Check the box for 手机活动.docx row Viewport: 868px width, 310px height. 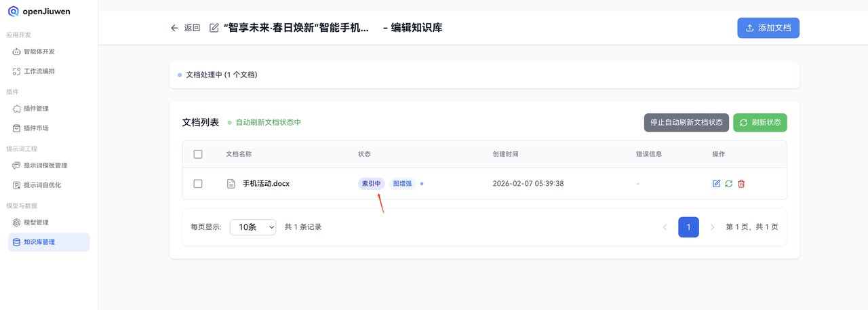pyautogui.click(x=198, y=184)
